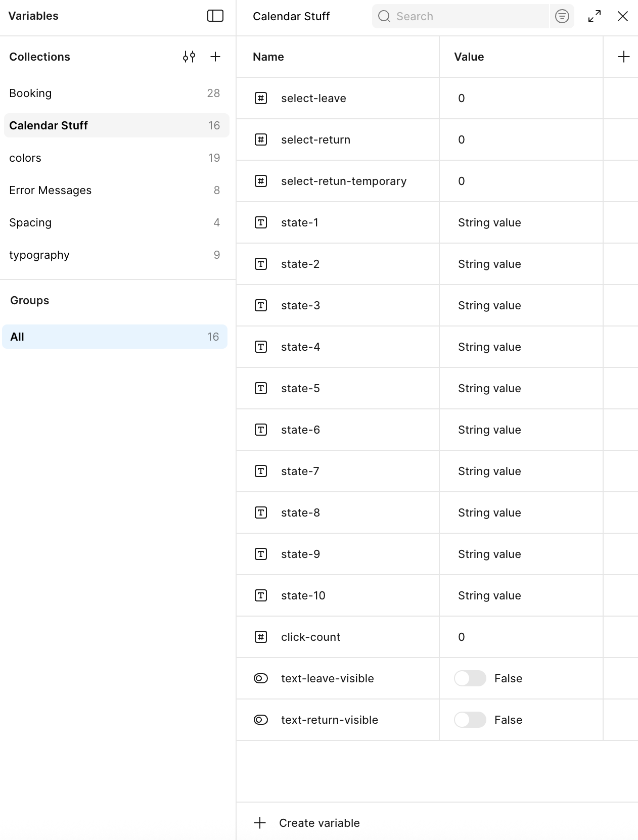
Task: Click boolean type icon for text-leave-visible
Action: point(261,678)
